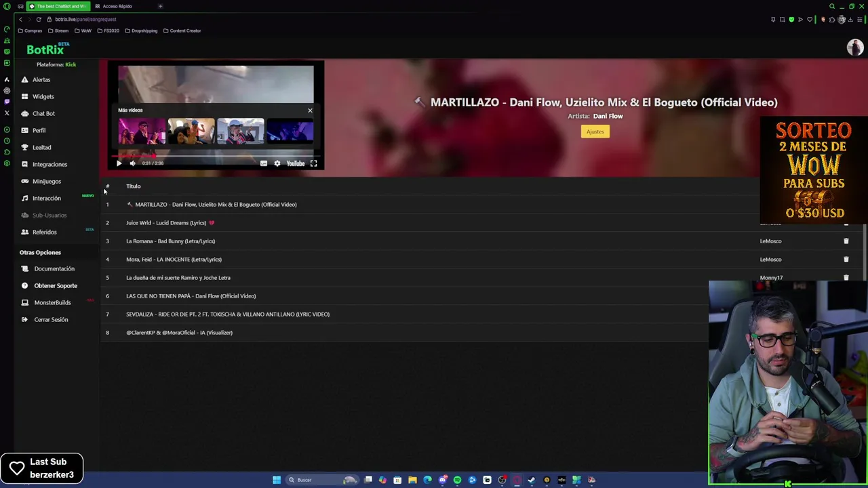Image resolution: width=868 pixels, height=488 pixels.
Task: Seek on the YouTube progress bar
Action: coord(216,155)
